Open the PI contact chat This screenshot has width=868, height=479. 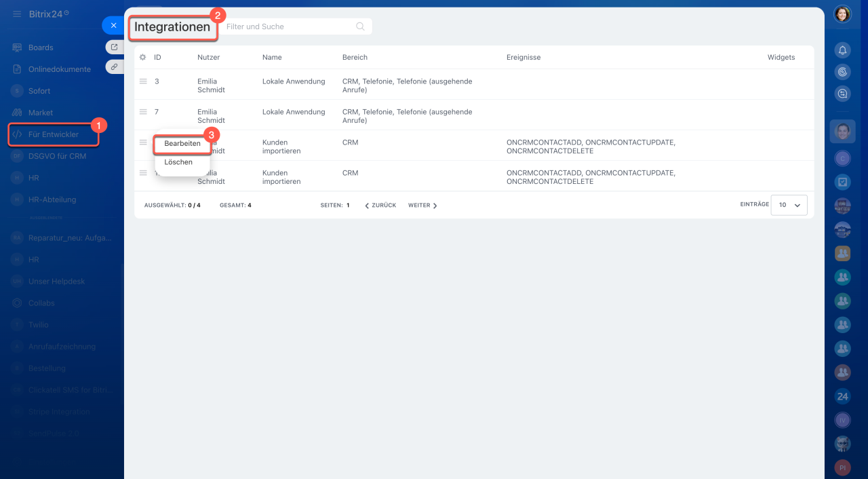point(842,467)
